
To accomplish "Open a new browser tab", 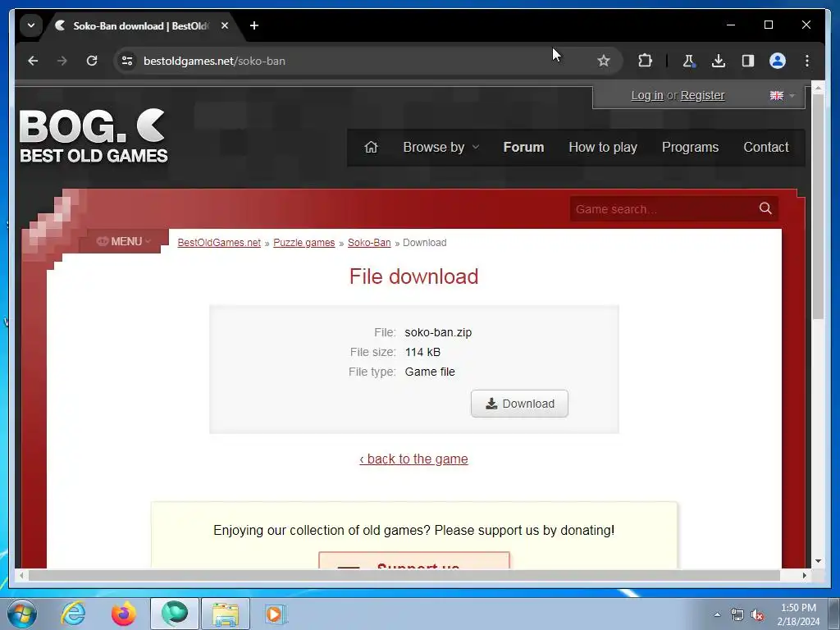I will click(254, 25).
